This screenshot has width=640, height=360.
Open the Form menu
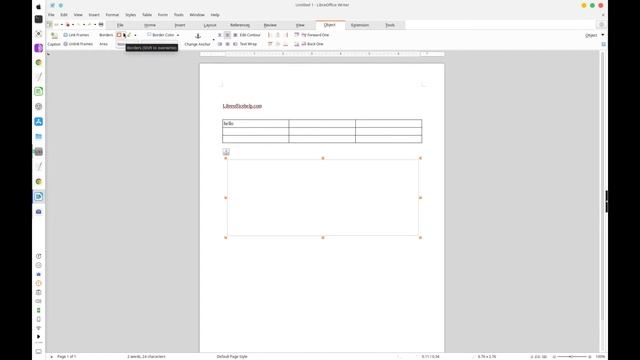(x=162, y=15)
